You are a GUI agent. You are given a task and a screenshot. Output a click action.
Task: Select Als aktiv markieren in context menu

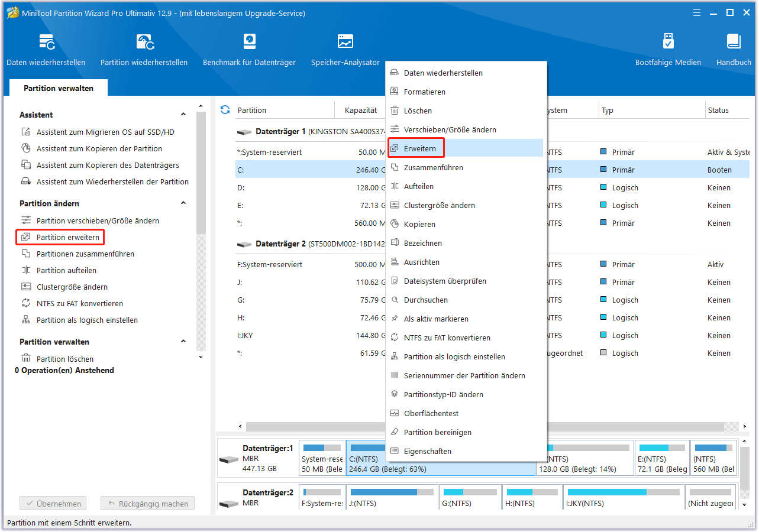click(x=466, y=319)
